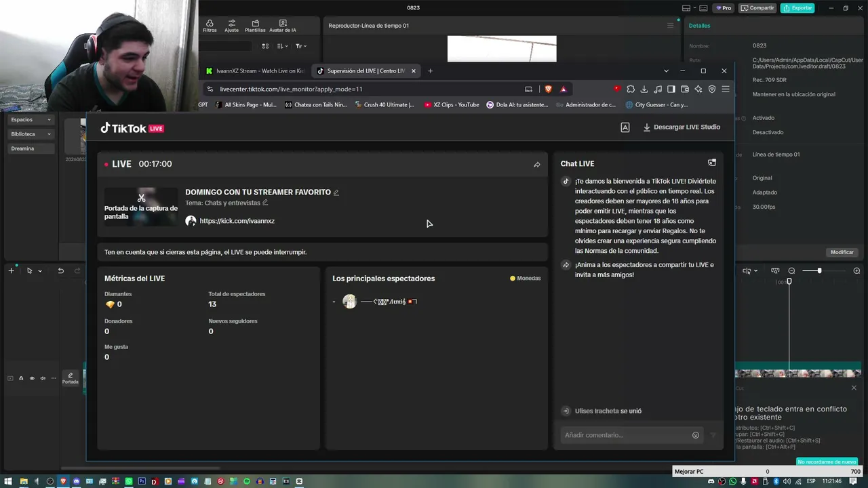Open the Windows Start button
The height and width of the screenshot is (488, 868).
7,481
